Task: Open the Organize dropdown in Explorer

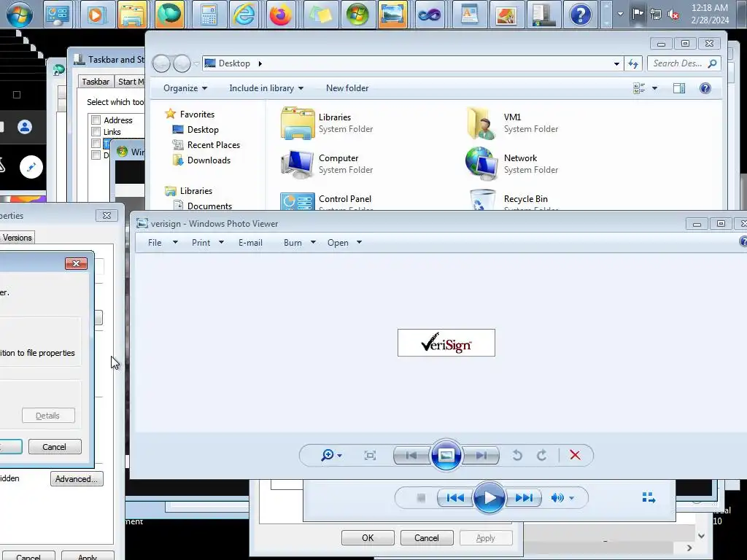Action: click(x=185, y=88)
